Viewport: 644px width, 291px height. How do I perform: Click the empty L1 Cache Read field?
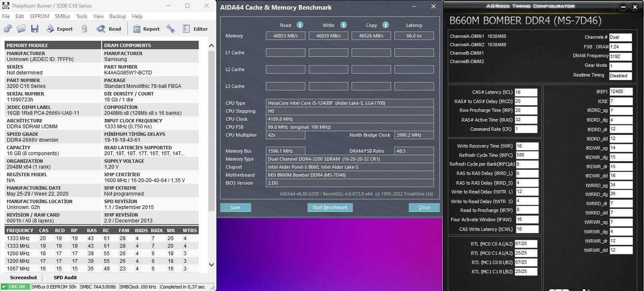(286, 53)
